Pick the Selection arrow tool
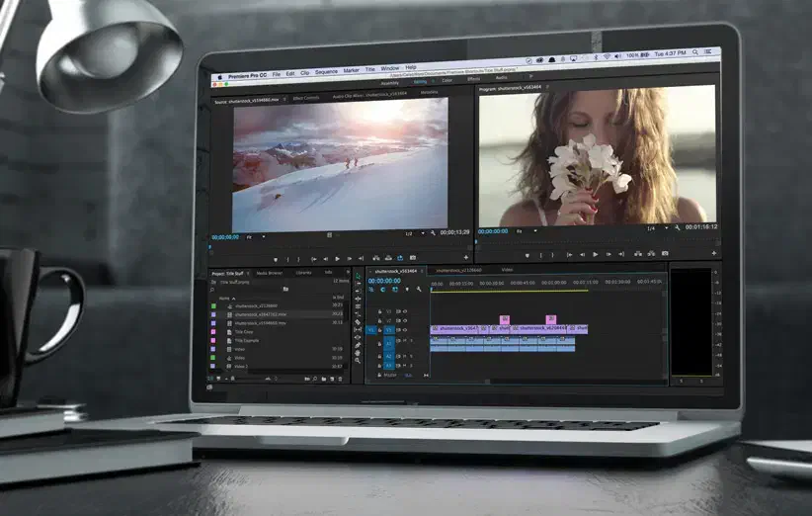 point(359,274)
